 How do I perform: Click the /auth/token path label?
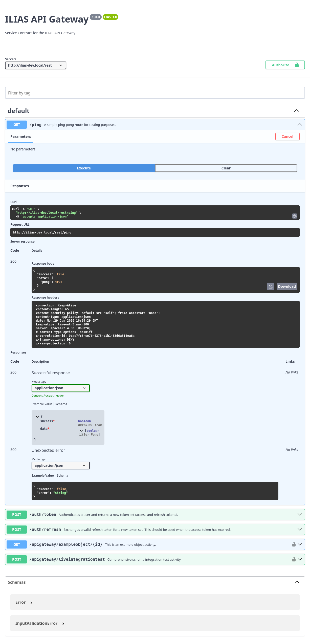pyautogui.click(x=43, y=514)
